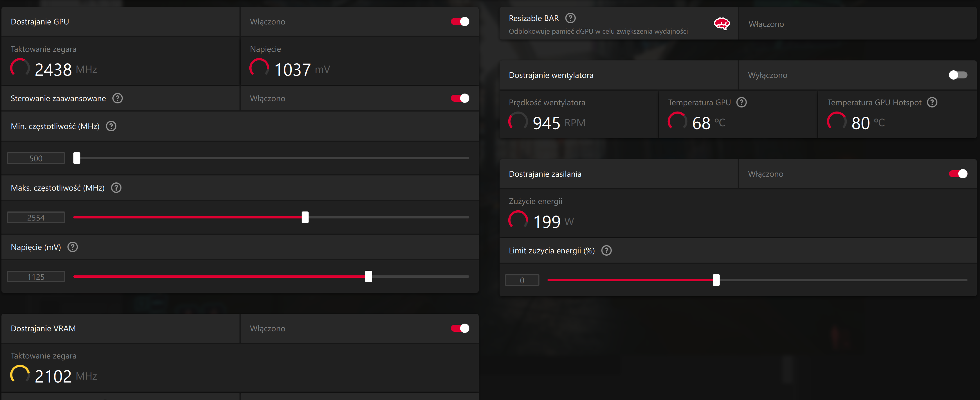Disable the Dostrajanie GPU toggle
This screenshot has height=400, width=980.
(x=460, y=22)
